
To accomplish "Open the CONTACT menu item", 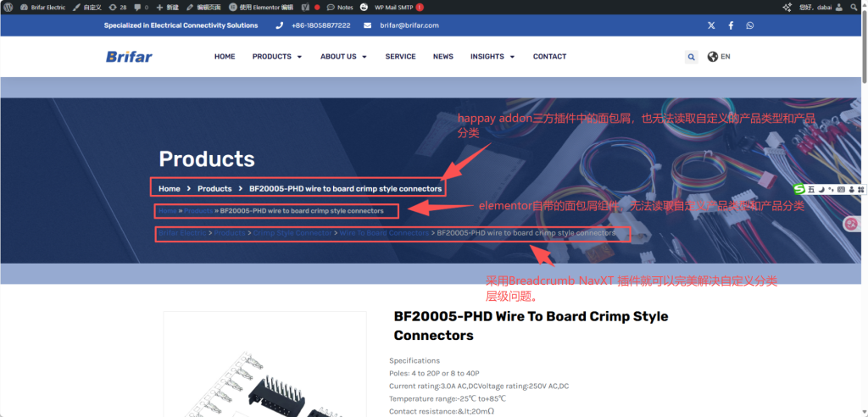I will 549,57.
